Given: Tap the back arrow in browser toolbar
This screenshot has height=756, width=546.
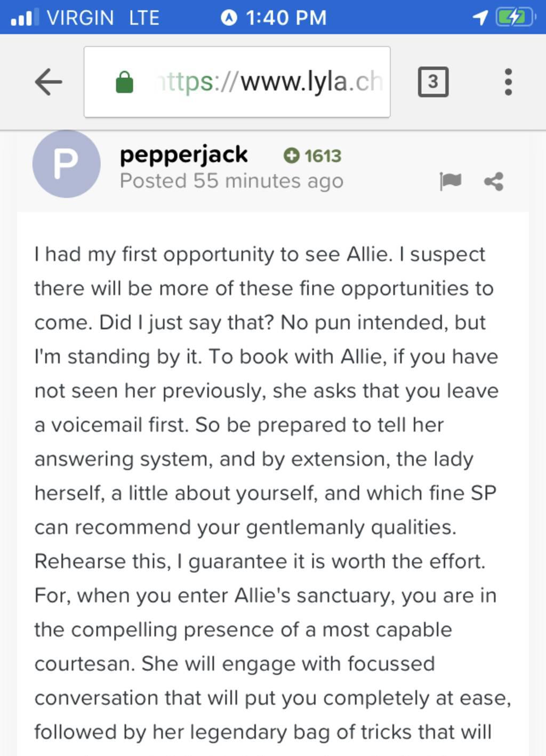Looking at the screenshot, I should tap(49, 82).
